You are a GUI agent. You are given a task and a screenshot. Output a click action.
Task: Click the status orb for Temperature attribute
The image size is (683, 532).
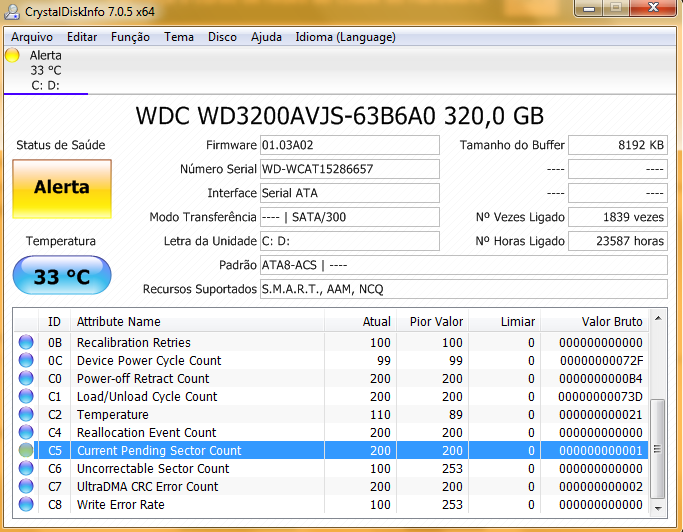click(x=26, y=414)
